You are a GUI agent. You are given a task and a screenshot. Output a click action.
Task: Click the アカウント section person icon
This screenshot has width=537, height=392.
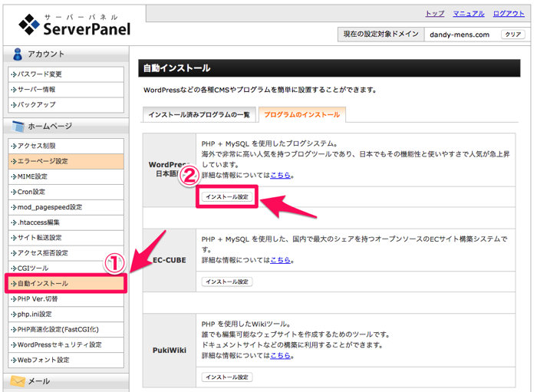pos(17,54)
